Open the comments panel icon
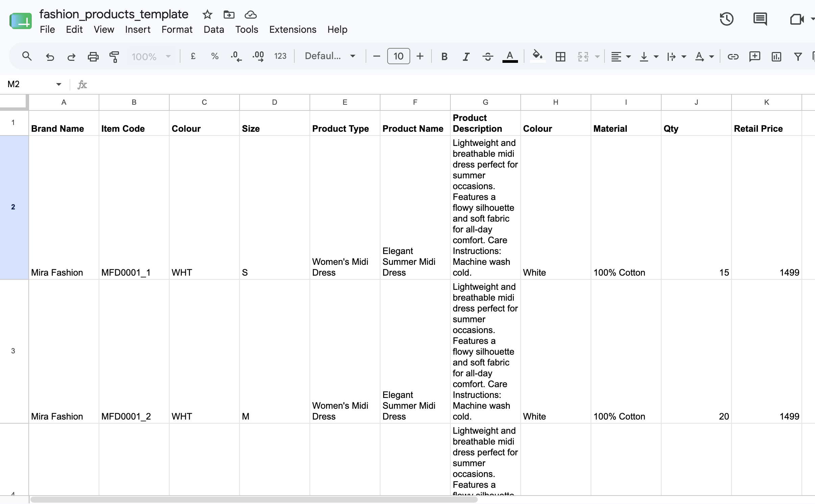This screenshot has height=504, width=815. point(760,19)
